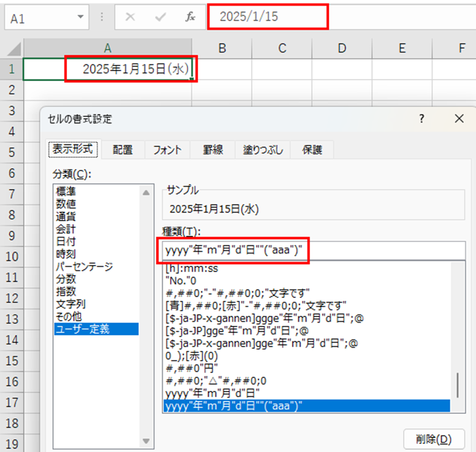
Task: Close the セルの書式設定 dialog
Action: pos(458,119)
